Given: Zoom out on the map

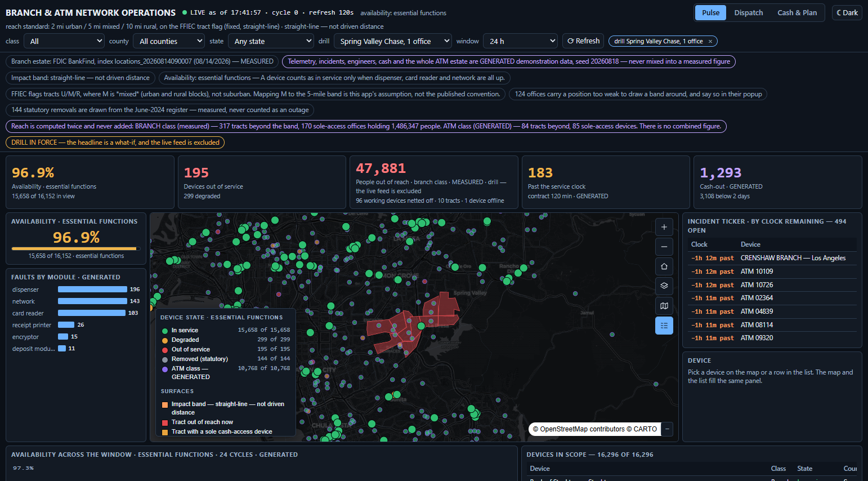Looking at the screenshot, I should click(x=664, y=247).
